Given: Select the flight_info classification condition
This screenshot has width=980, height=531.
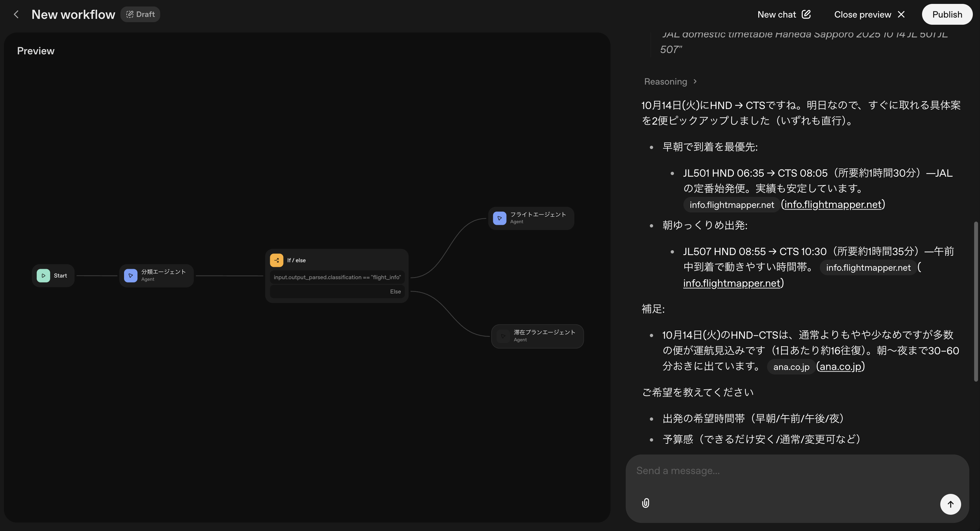Looking at the screenshot, I should coord(337,277).
